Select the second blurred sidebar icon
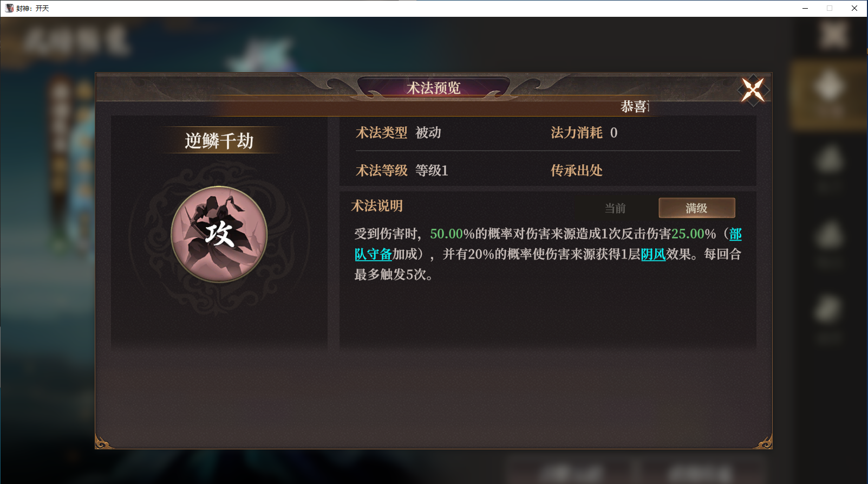 [829, 169]
